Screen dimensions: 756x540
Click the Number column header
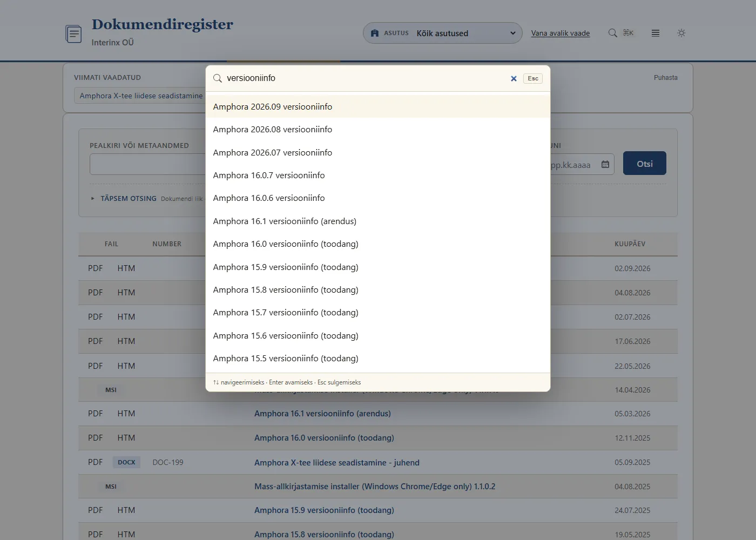(x=167, y=244)
